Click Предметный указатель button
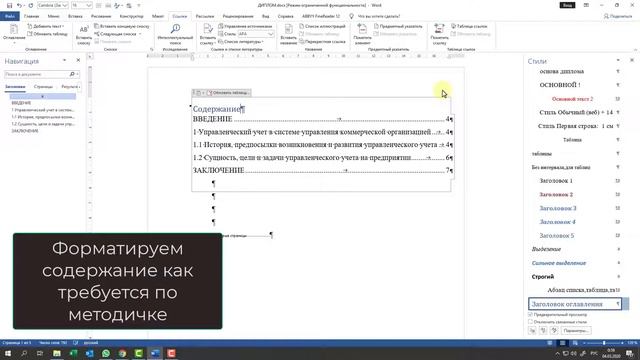 point(398,26)
